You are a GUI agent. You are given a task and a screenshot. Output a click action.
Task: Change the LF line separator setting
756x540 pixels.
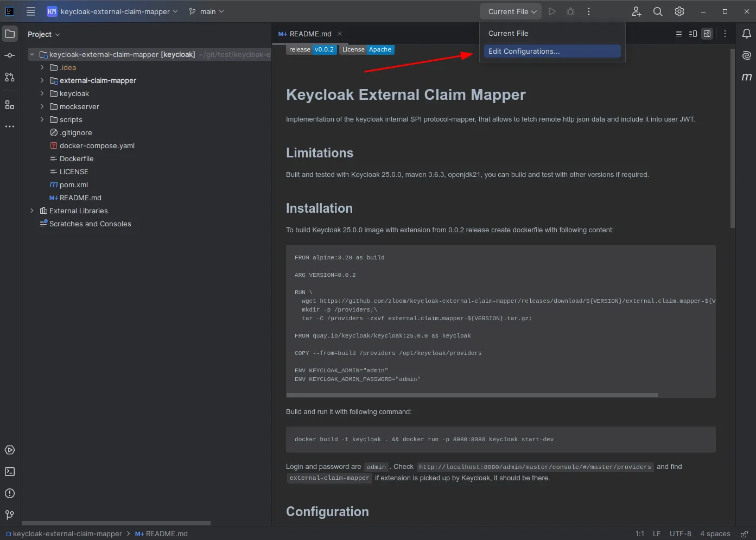coord(656,533)
